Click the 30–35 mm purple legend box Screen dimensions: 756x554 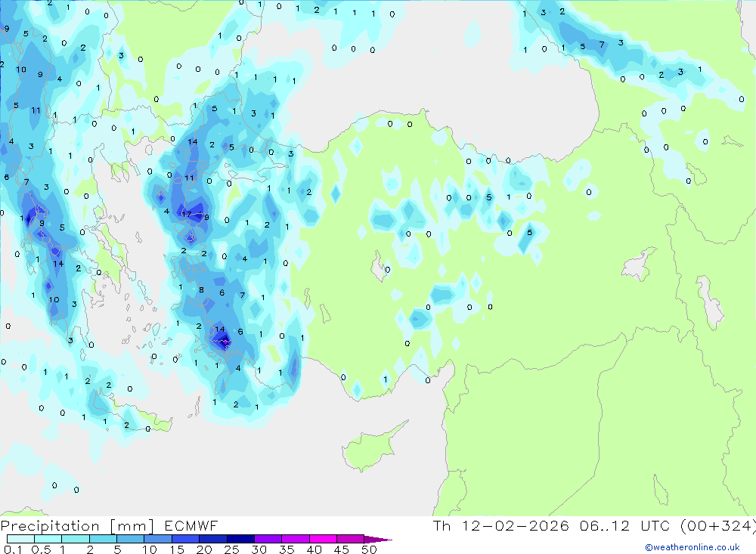click(268, 539)
